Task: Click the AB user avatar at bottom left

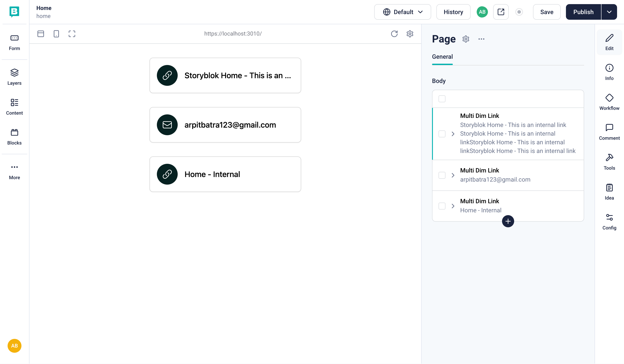Action: coord(14,346)
